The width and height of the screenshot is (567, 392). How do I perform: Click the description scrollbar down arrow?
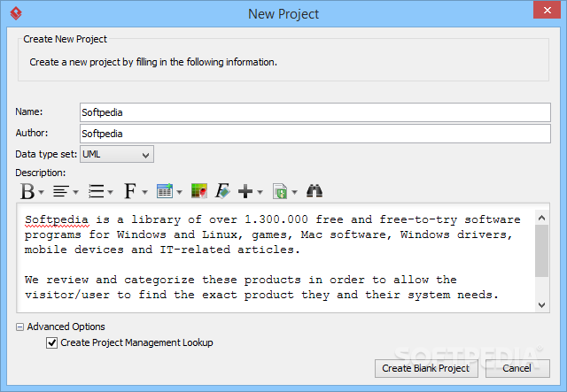tap(541, 305)
